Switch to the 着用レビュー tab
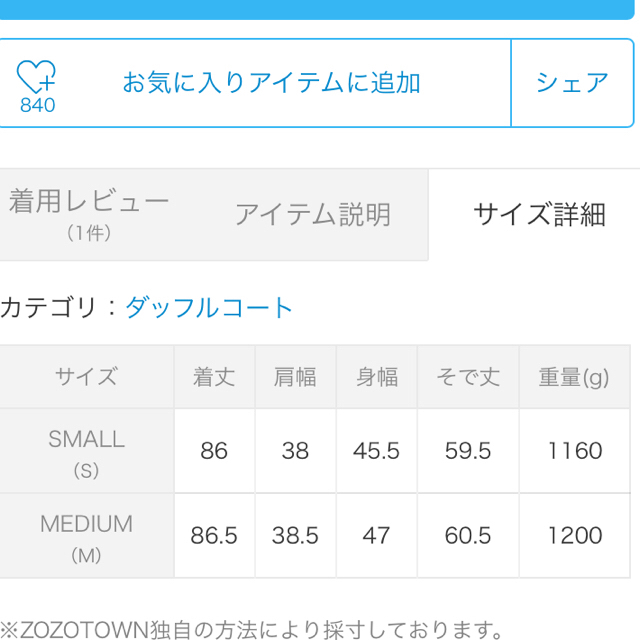This screenshot has height=640, width=640. coord(89,214)
